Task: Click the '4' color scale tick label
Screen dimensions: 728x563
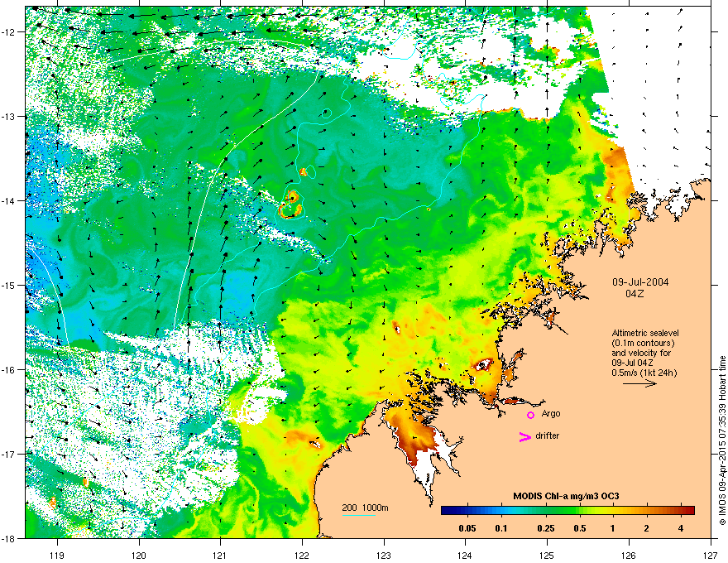Action: (x=681, y=528)
